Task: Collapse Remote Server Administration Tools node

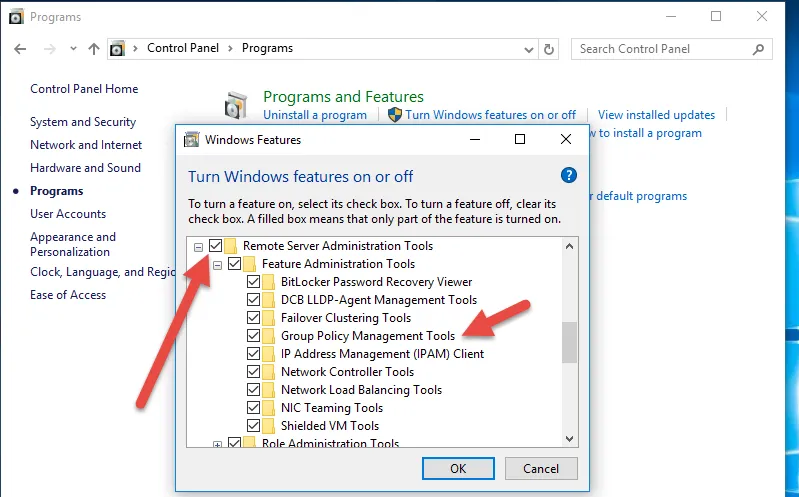Action: click(x=198, y=246)
